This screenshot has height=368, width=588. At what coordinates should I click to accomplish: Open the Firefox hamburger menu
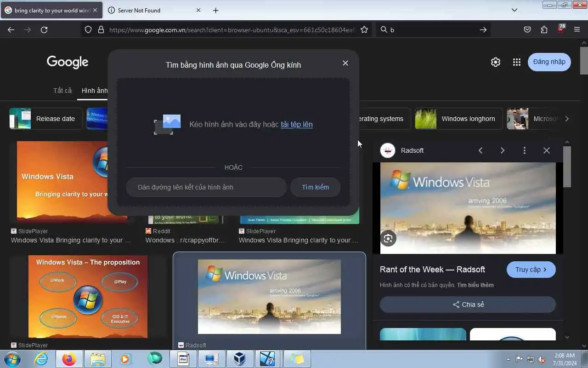(577, 29)
